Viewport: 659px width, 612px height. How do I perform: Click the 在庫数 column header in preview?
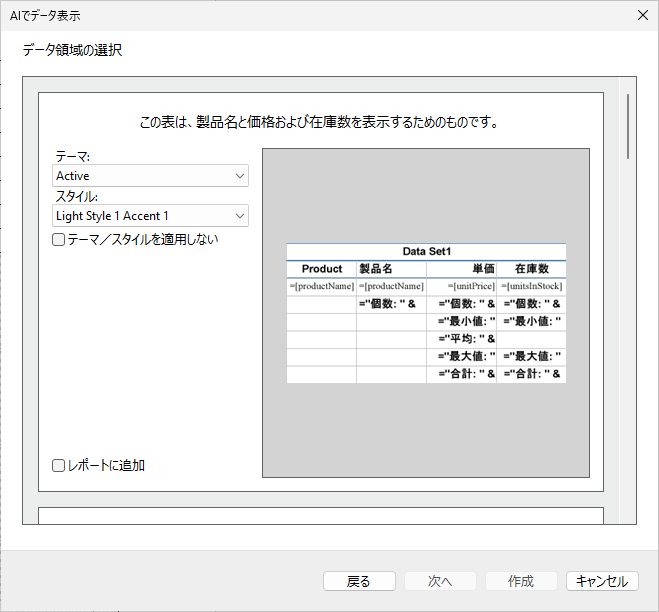tap(531, 269)
